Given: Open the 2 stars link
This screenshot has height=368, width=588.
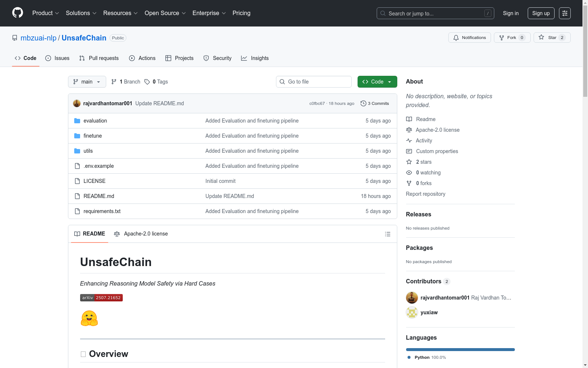Looking at the screenshot, I should 424,162.
